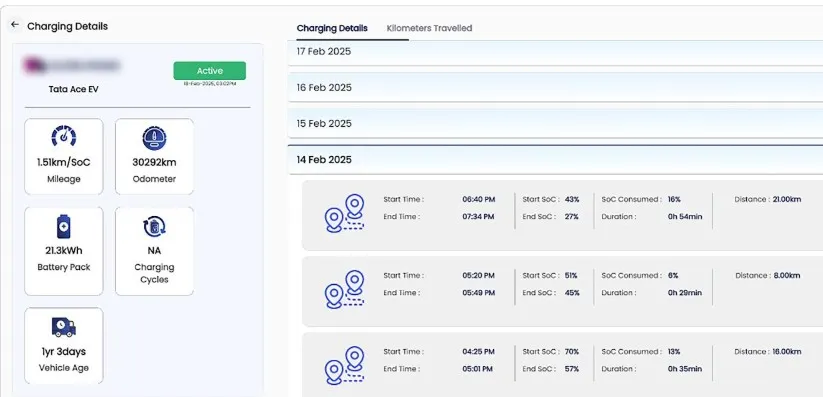Screen dimensions: 823x397
Task: Click the 04:25 PM start time
Action: pos(479,351)
